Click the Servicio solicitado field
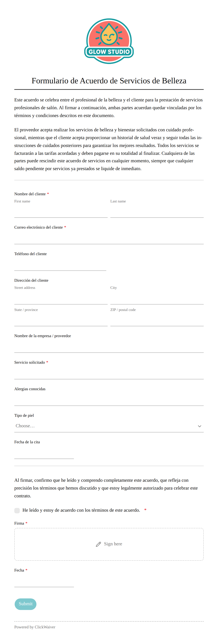 [x=109, y=373]
